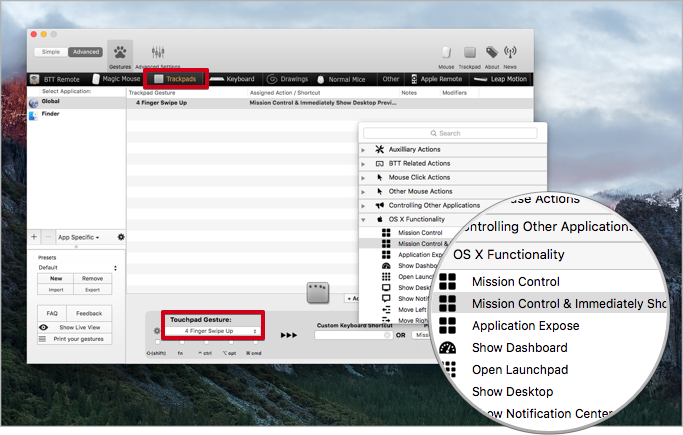This screenshot has width=683, height=435.
Task: Open Advanced Settings sliders icon
Action: [x=158, y=53]
